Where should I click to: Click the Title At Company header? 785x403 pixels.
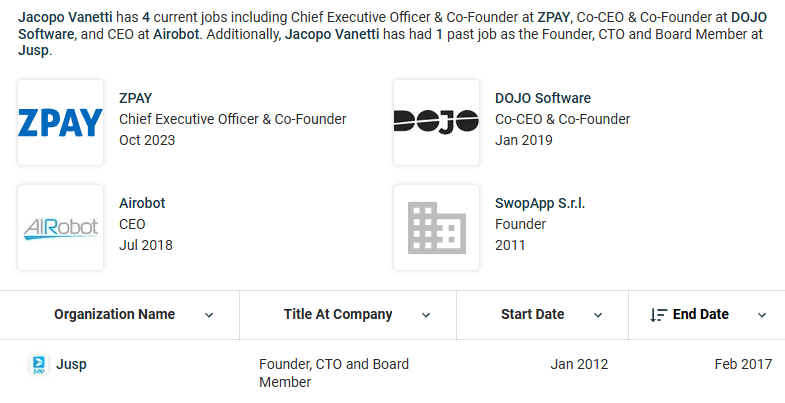pyautogui.click(x=338, y=314)
